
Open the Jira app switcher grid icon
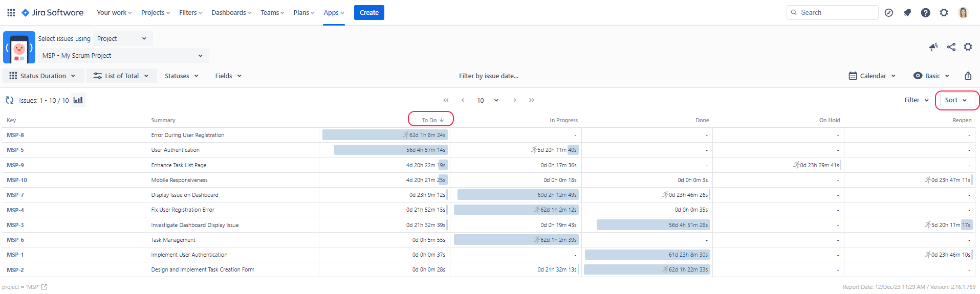coord(11,12)
